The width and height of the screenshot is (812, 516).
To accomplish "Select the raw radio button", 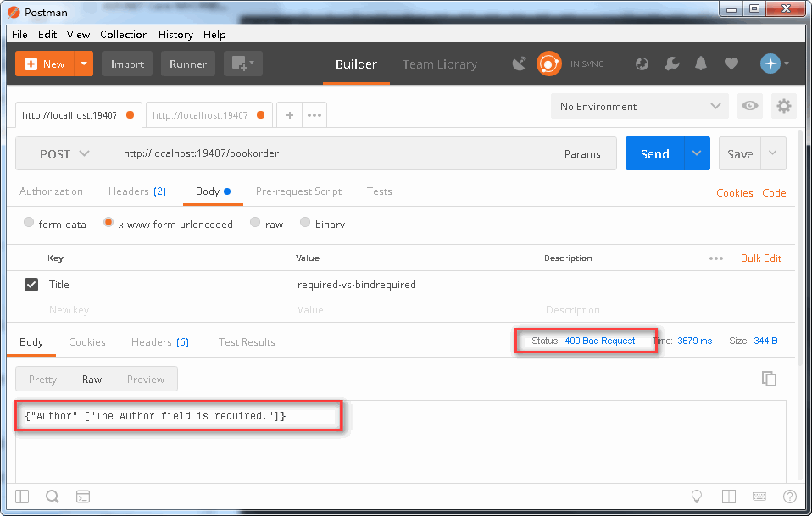I will (x=255, y=223).
